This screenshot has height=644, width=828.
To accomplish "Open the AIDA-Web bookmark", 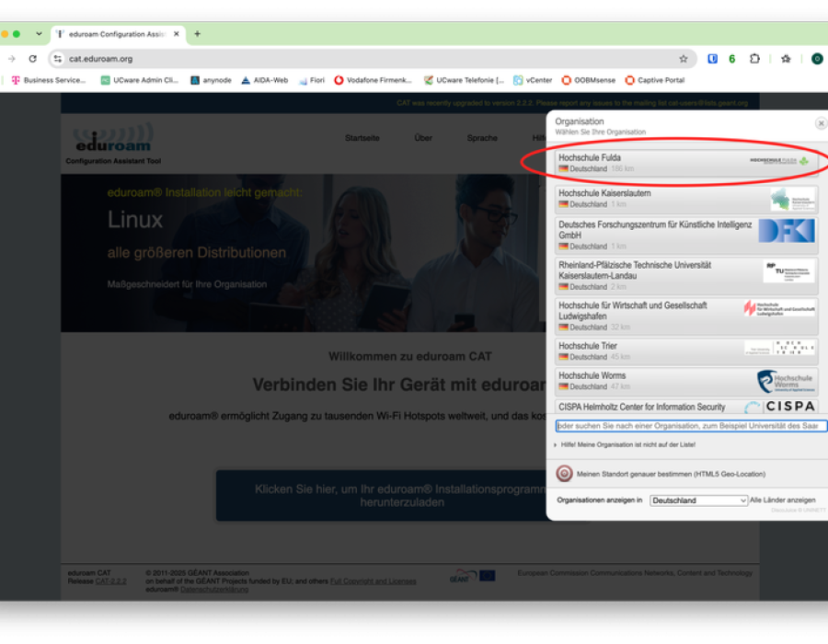I will point(265,80).
